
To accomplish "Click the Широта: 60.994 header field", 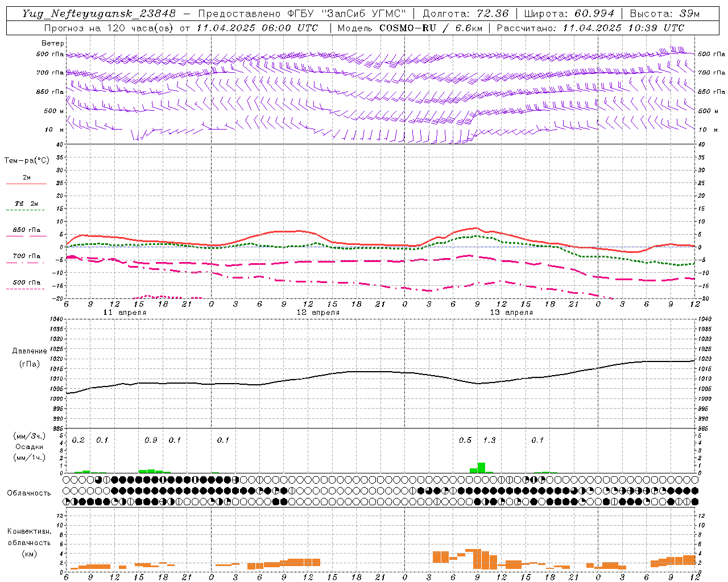I will pos(569,14).
